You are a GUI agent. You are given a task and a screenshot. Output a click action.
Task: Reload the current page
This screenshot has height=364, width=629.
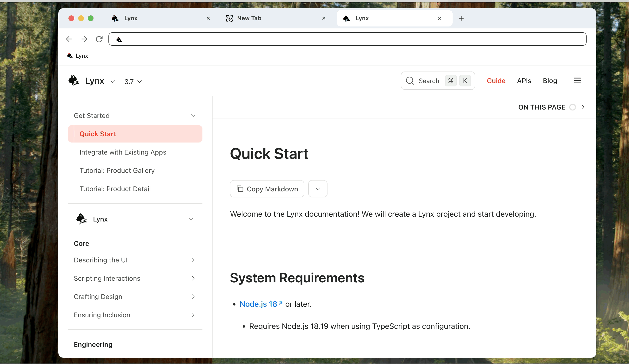tap(99, 39)
